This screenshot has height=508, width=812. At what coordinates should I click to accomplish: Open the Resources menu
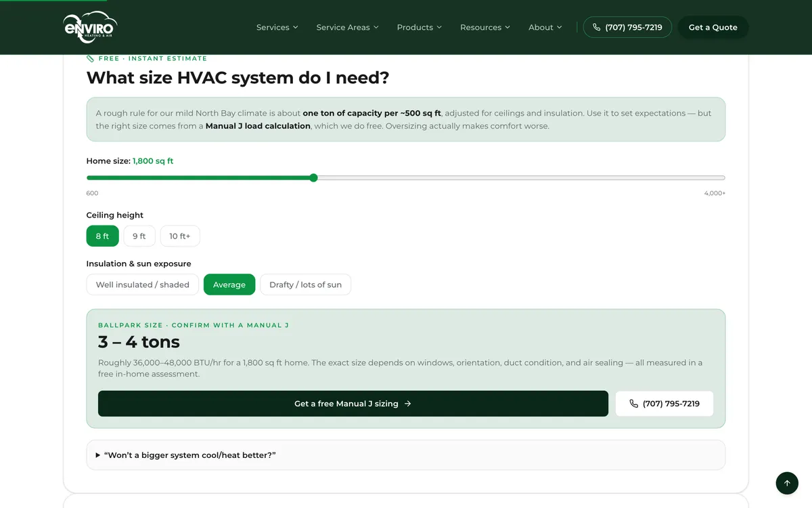click(485, 27)
